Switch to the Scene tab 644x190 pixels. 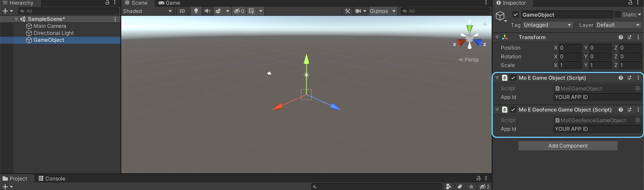click(x=136, y=3)
